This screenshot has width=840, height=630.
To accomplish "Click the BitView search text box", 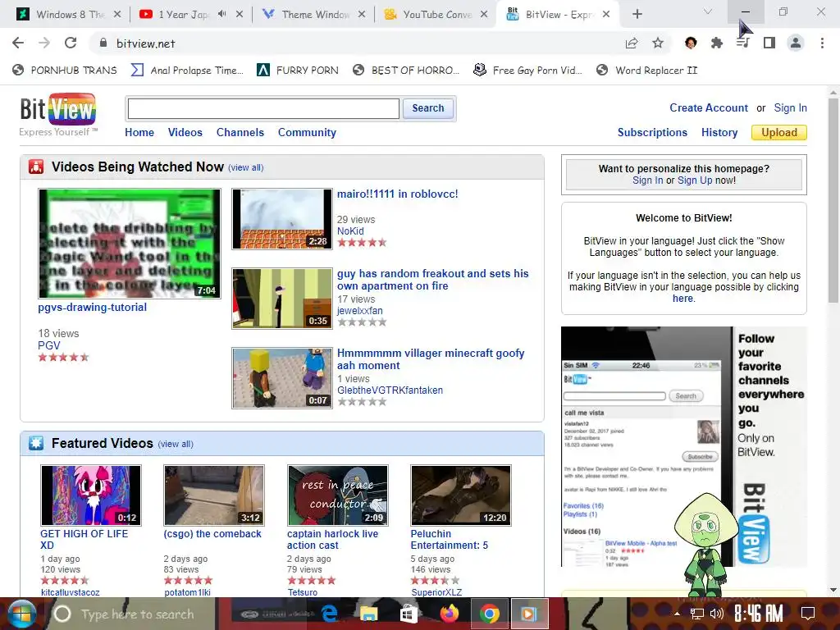I will [263, 109].
